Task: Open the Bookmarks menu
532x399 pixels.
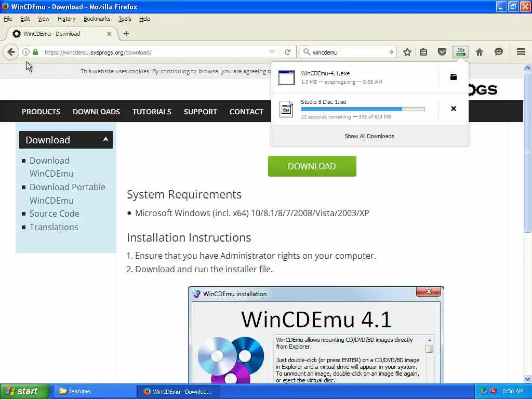Action: click(97, 19)
